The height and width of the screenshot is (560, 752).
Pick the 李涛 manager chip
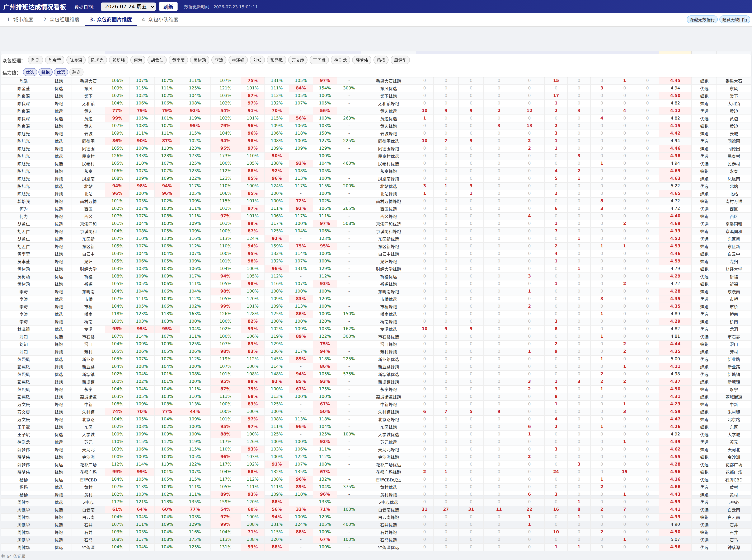[x=219, y=60]
